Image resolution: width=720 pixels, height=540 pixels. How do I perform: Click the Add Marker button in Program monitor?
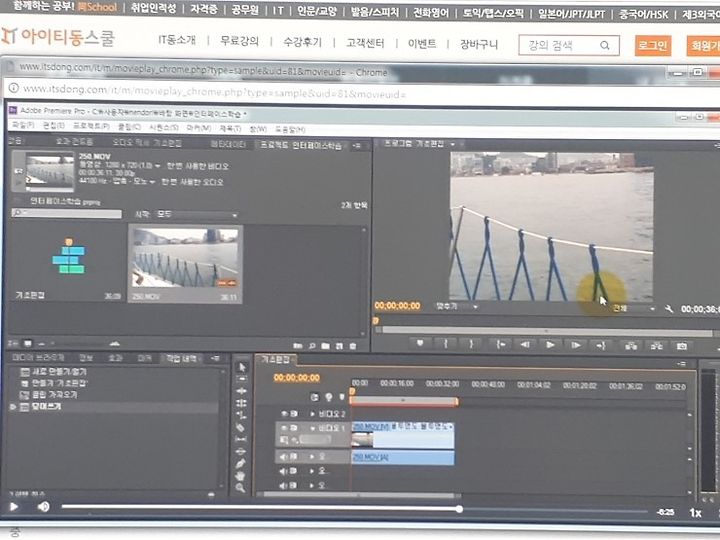[x=420, y=343]
